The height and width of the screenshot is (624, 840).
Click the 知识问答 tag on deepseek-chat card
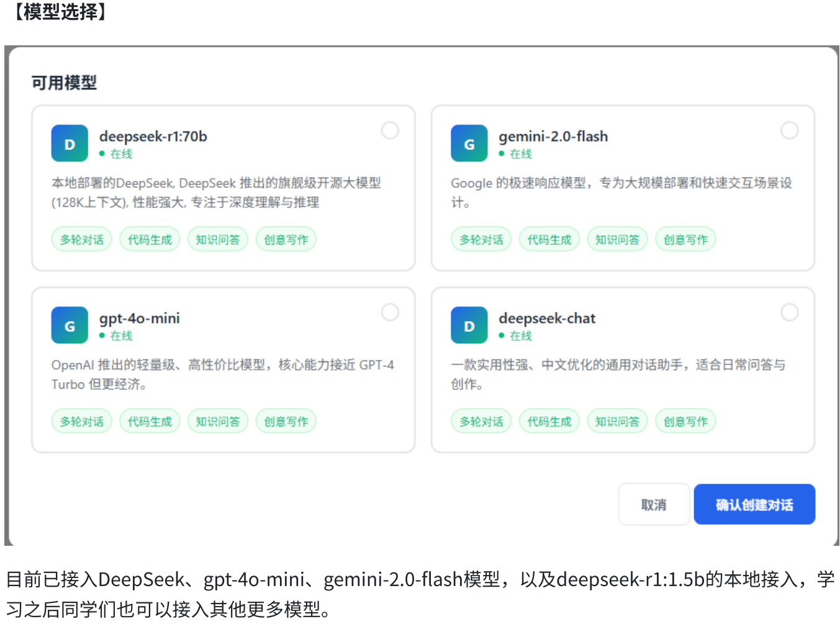pos(618,422)
